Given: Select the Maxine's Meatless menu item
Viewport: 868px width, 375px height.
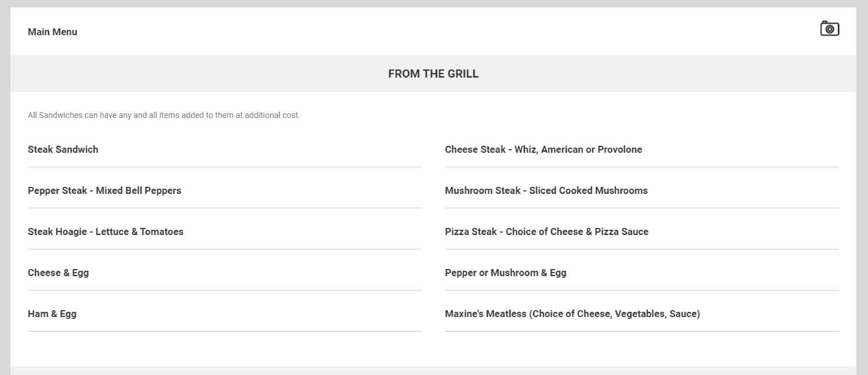Looking at the screenshot, I should pyautogui.click(x=572, y=314).
